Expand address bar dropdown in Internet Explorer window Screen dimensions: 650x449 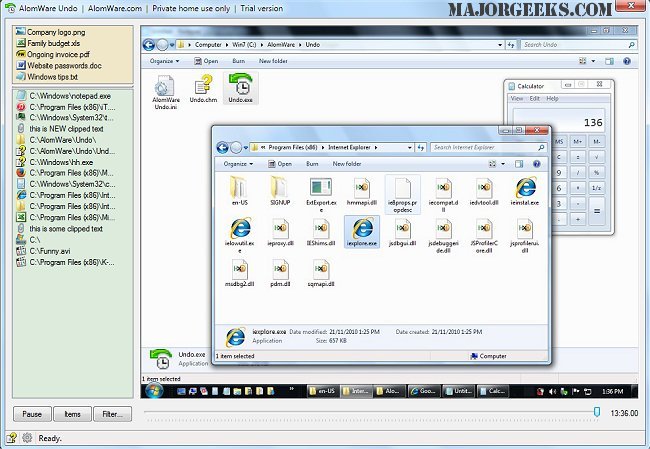coord(410,147)
